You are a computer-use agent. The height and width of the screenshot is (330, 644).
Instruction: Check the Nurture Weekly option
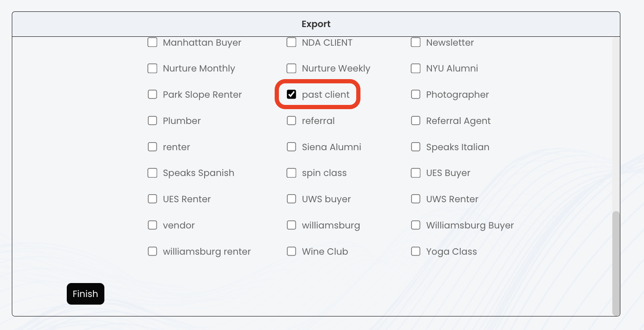pyautogui.click(x=292, y=69)
